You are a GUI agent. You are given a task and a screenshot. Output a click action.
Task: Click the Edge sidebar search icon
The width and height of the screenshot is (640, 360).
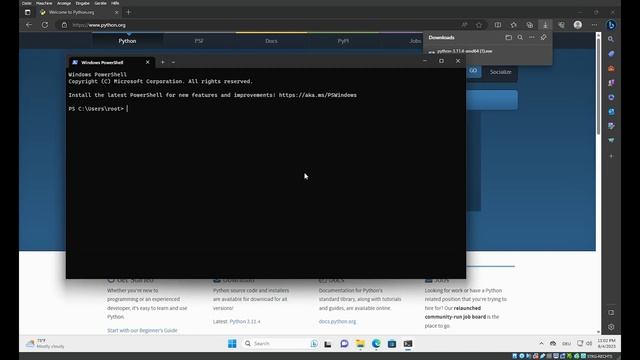point(611,40)
